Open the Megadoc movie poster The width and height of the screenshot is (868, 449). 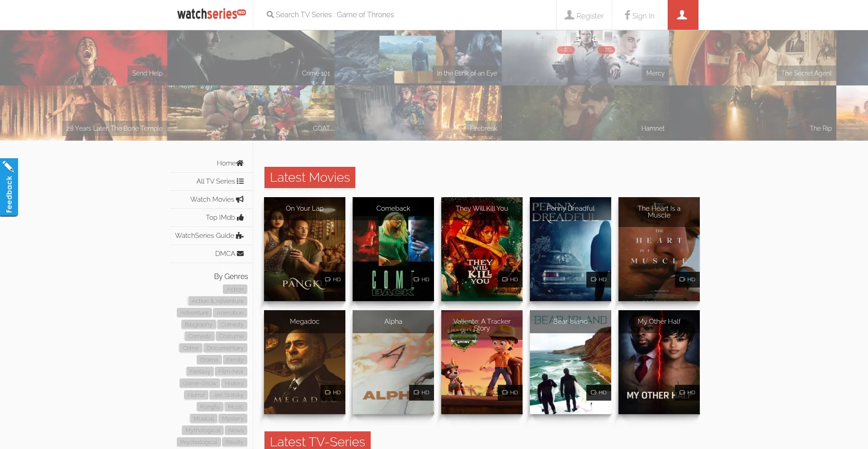click(x=305, y=362)
